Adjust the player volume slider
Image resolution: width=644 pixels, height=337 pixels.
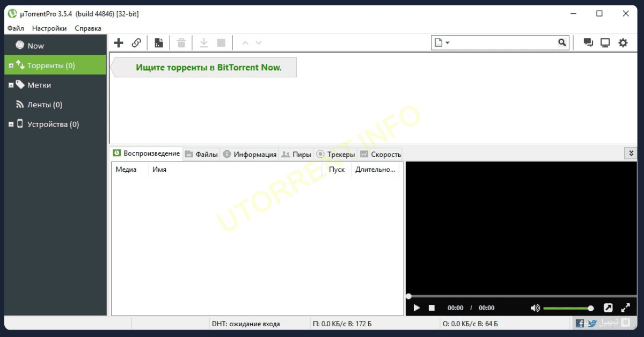click(x=568, y=308)
